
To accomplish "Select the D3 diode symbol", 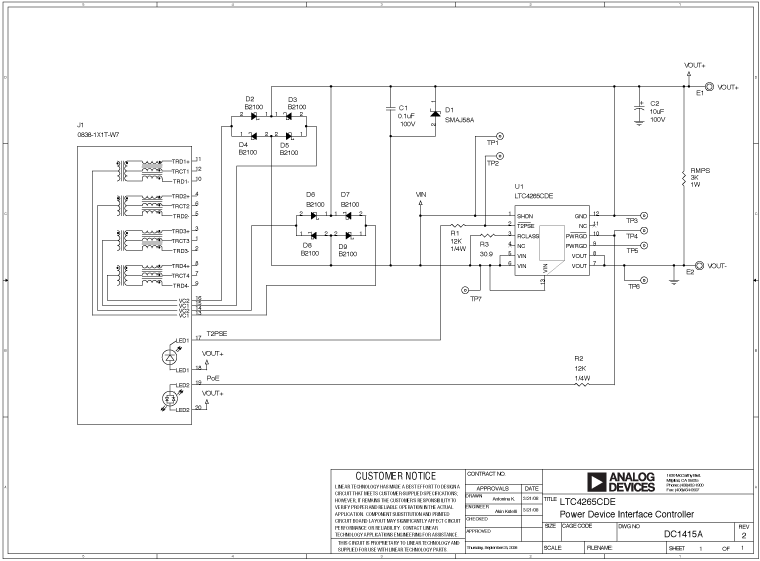I will [288, 116].
